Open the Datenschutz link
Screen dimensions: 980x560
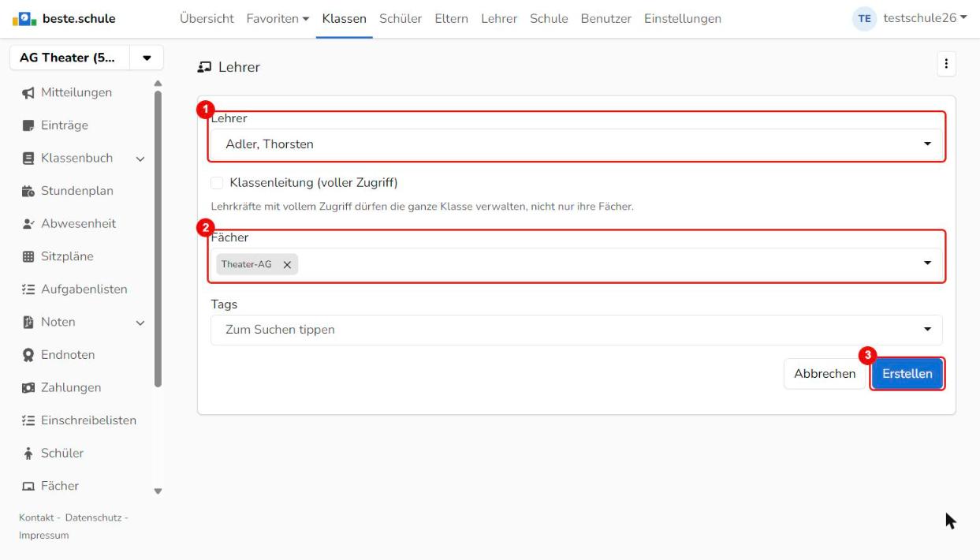pos(92,517)
